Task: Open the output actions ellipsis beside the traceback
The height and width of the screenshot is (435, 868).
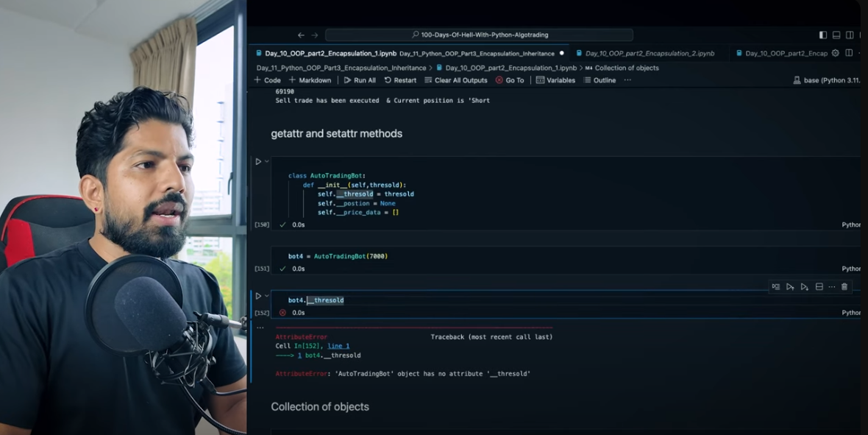Action: point(260,328)
